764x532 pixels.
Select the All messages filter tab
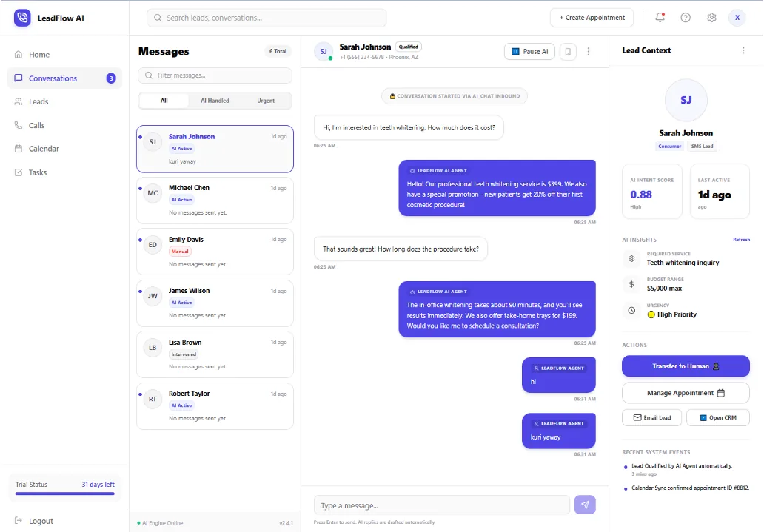pyautogui.click(x=164, y=101)
